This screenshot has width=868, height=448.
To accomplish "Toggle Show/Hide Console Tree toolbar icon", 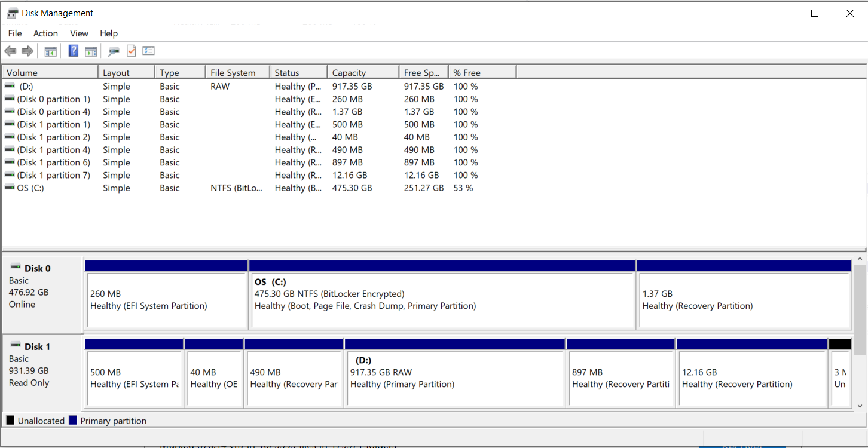I will [x=50, y=51].
